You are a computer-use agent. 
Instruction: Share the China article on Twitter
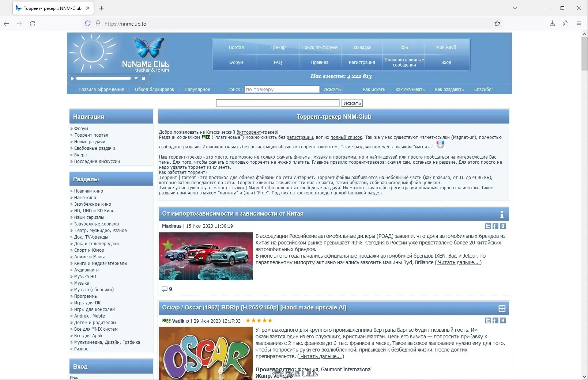[488, 226]
